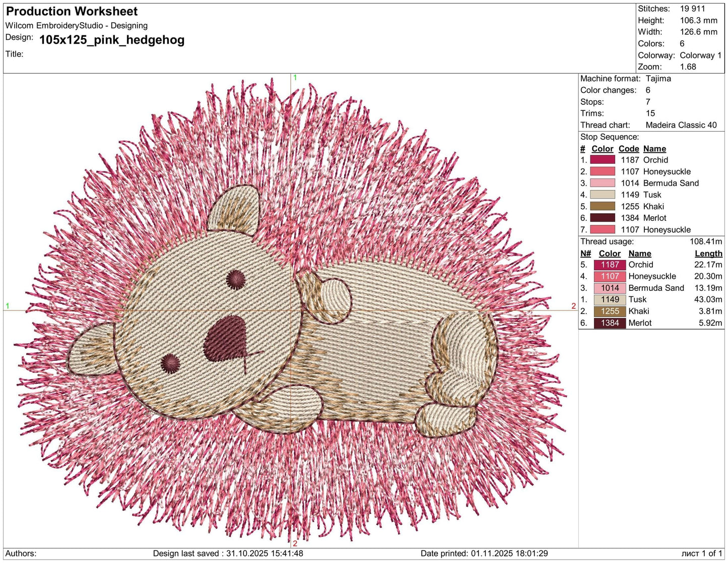Screen dimensions: 728x563
Task: Click the Merlot 1384 swatch in Stop Sequence
Action: click(603, 218)
